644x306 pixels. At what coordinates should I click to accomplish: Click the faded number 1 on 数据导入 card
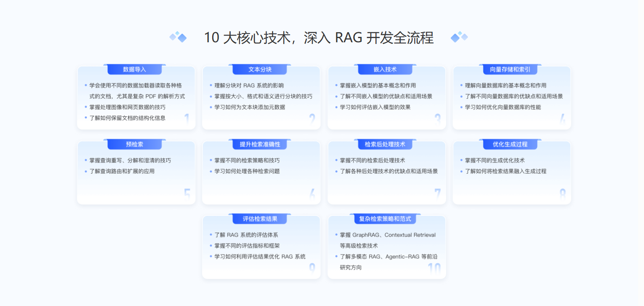coord(187,120)
